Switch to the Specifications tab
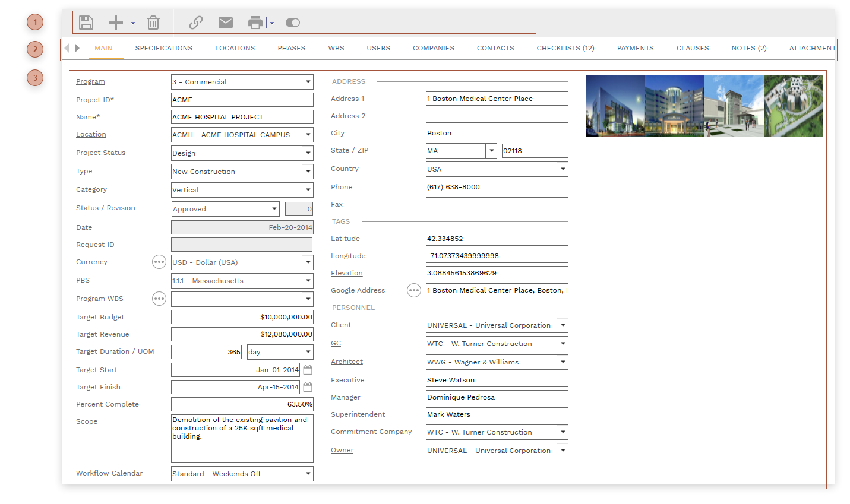This screenshot has width=850, height=504. [x=163, y=48]
